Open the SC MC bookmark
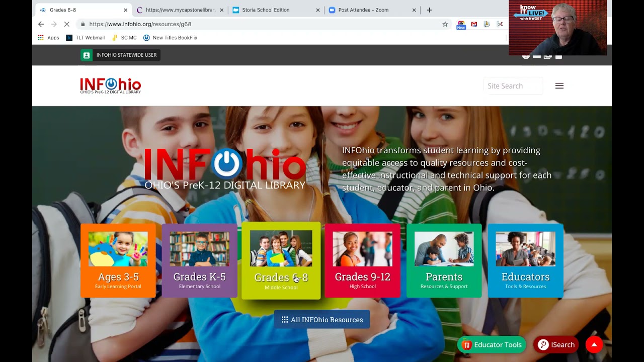 [124, 38]
